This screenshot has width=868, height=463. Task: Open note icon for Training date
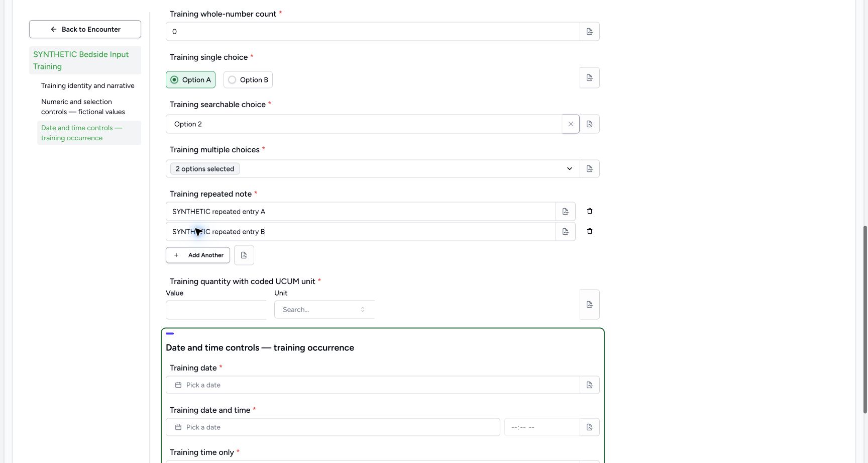(x=590, y=385)
